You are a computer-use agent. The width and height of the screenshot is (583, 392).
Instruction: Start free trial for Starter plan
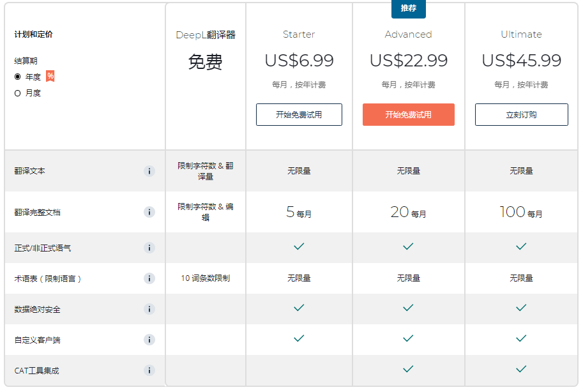299,114
